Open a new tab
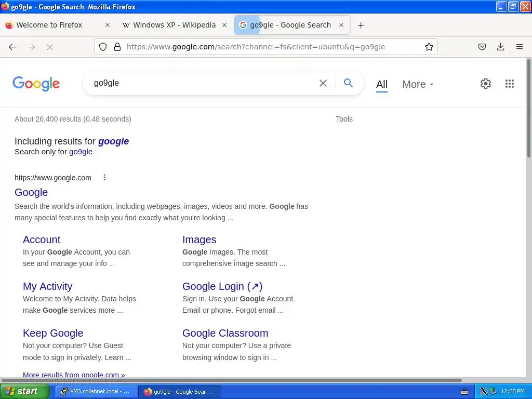This screenshot has width=532, height=399. (x=361, y=25)
